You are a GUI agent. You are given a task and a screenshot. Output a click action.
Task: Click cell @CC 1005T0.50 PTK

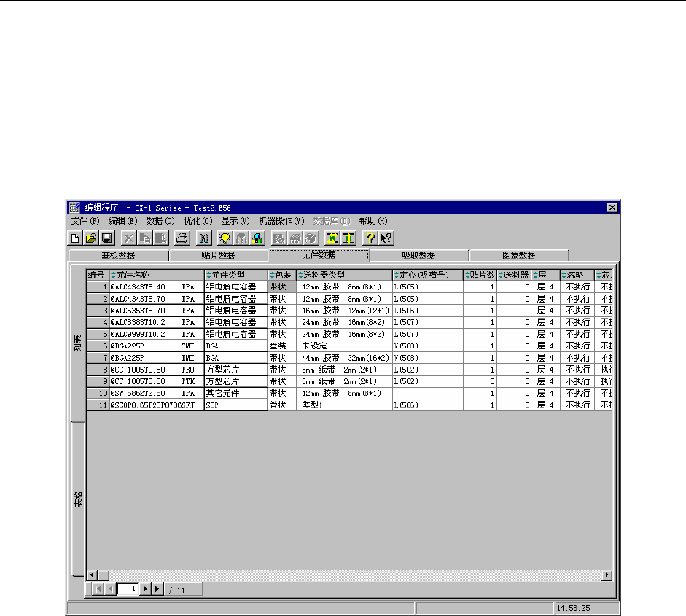157,381
